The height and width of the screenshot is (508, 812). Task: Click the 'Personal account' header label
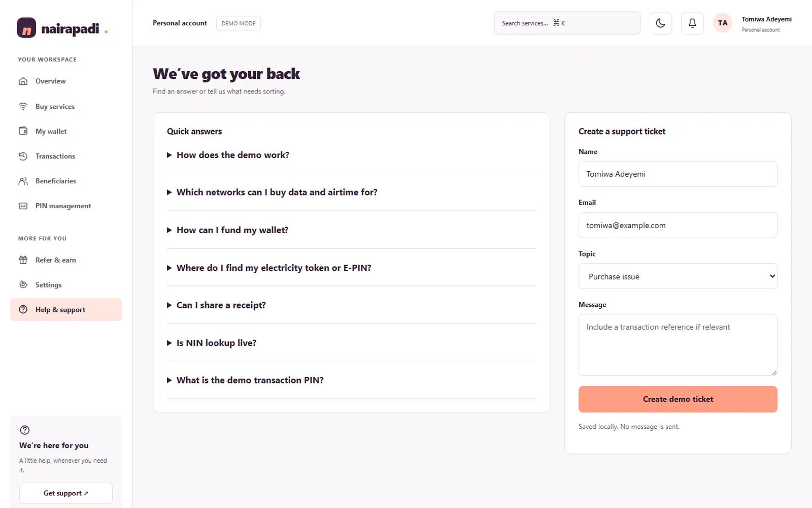[x=180, y=23]
